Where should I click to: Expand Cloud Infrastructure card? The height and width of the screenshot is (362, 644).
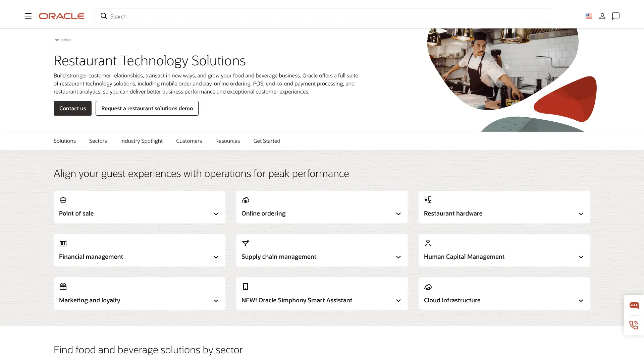click(504, 294)
